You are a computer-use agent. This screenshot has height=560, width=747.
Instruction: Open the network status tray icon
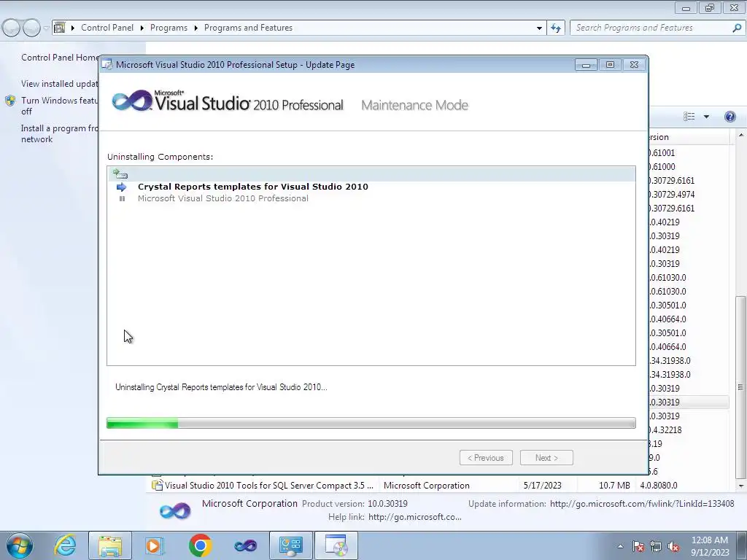pos(656,546)
